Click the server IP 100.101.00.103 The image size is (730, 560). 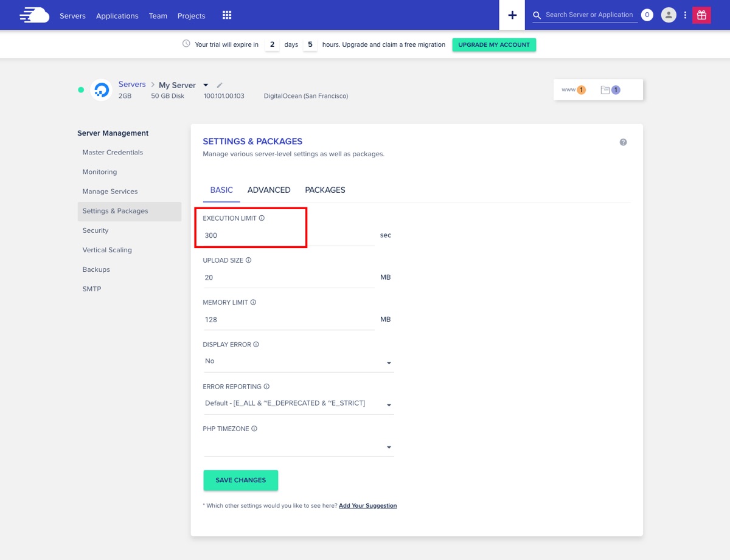point(224,96)
